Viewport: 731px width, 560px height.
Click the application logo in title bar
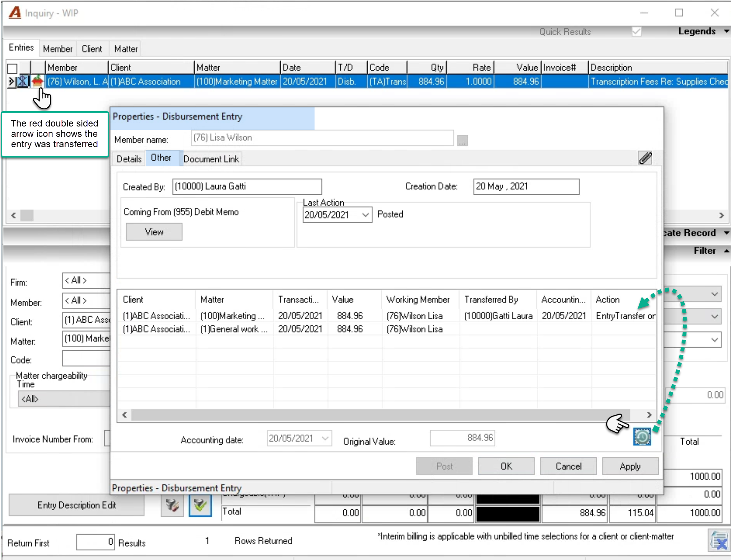[15, 13]
